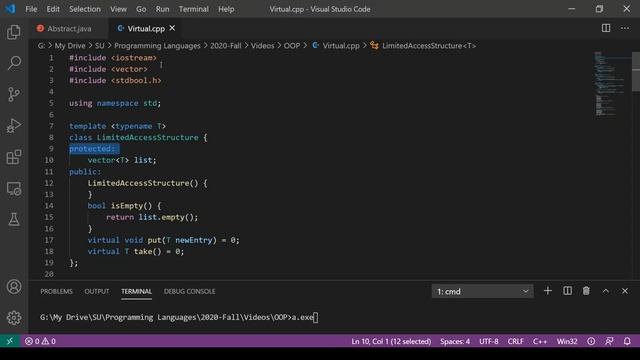Open the Manage gear menu
Image resolution: width=640 pixels, height=360 pixels.
point(14,318)
